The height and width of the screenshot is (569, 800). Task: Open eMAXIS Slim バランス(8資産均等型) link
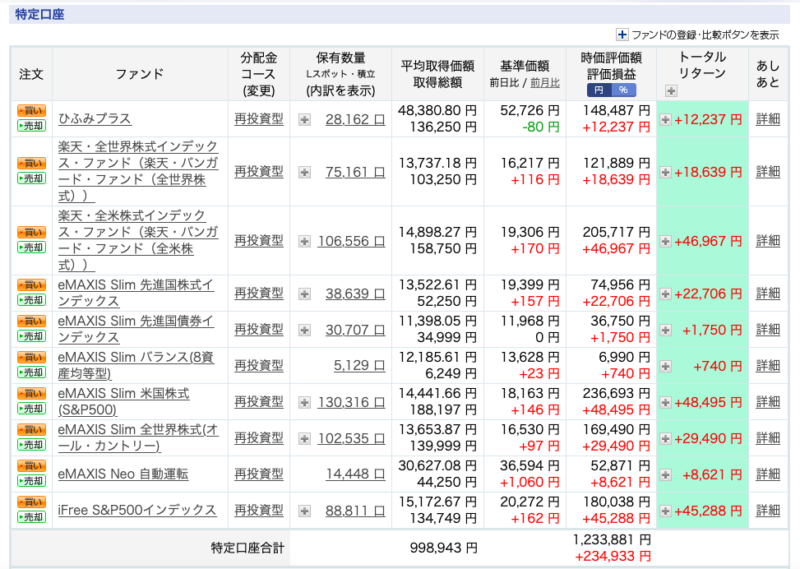click(136, 365)
